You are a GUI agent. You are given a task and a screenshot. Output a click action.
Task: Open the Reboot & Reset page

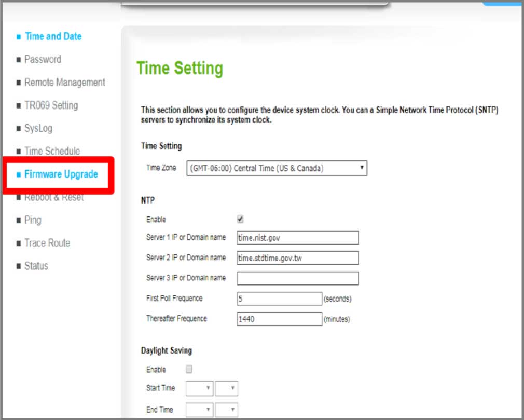click(x=54, y=198)
